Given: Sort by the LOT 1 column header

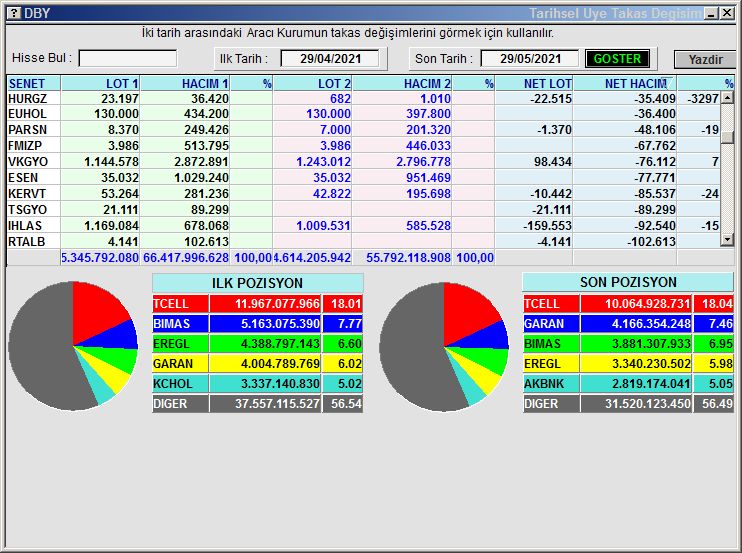Looking at the screenshot, I should (x=100, y=83).
